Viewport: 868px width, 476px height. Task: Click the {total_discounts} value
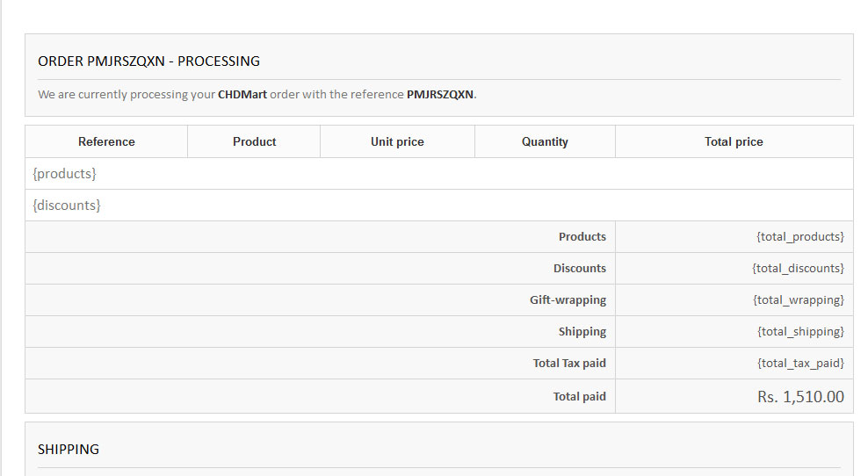point(798,269)
